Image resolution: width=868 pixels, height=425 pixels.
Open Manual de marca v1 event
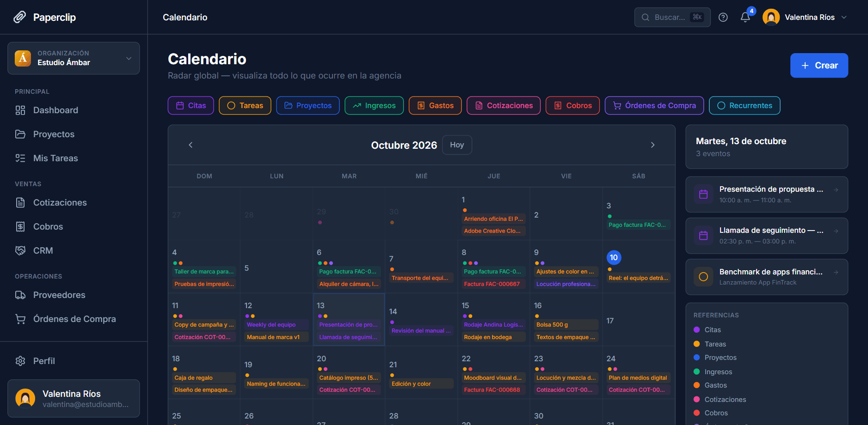coord(276,337)
